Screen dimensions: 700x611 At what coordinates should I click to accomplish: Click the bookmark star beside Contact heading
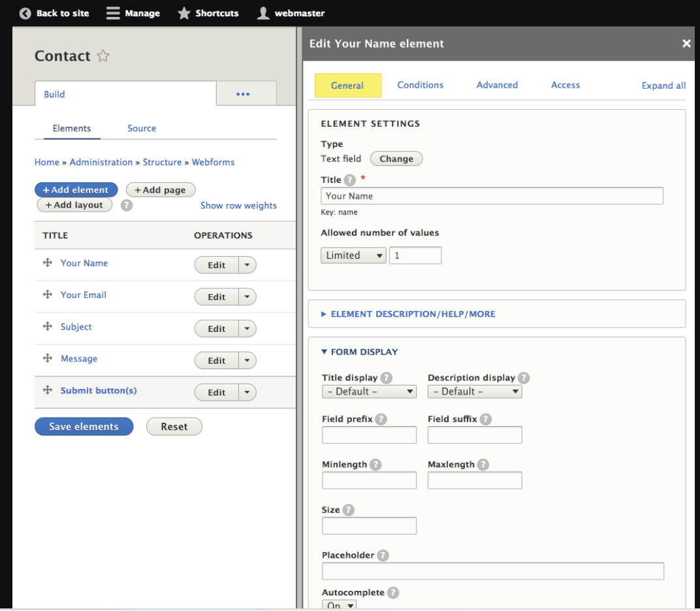(103, 56)
